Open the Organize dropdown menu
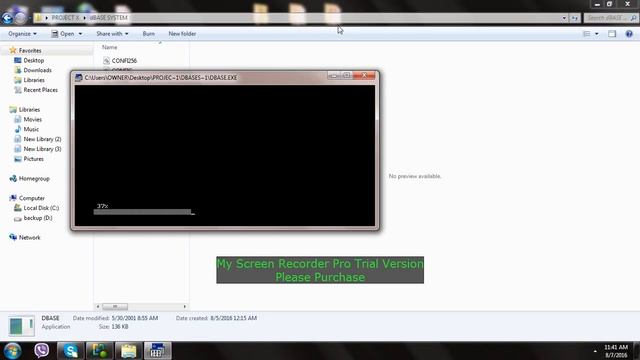The height and width of the screenshot is (360, 640). tap(22, 34)
